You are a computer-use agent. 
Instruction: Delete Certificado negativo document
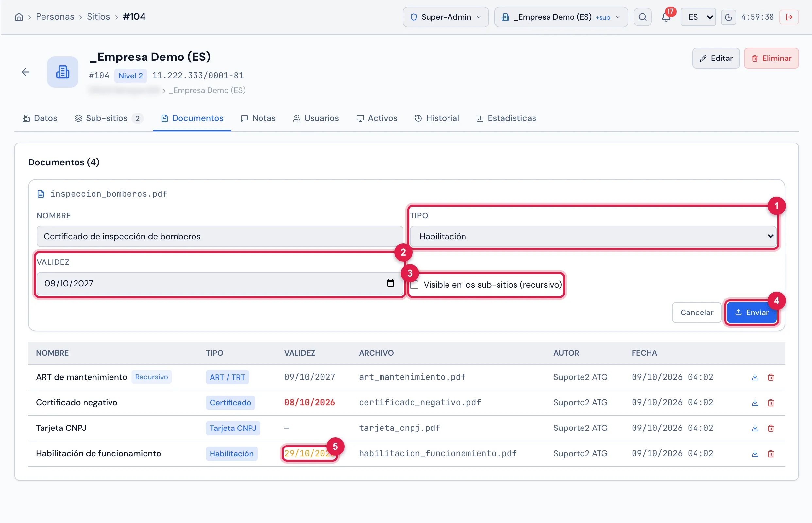770,403
